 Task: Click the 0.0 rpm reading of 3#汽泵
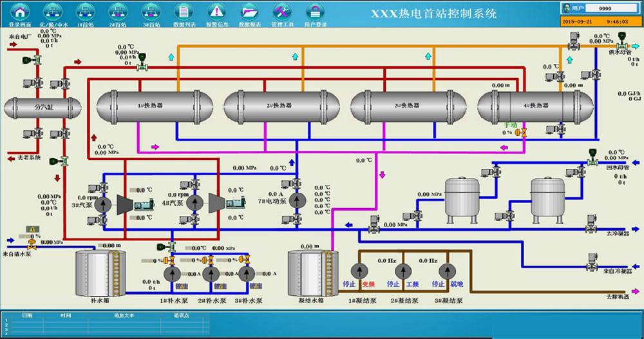(88, 198)
